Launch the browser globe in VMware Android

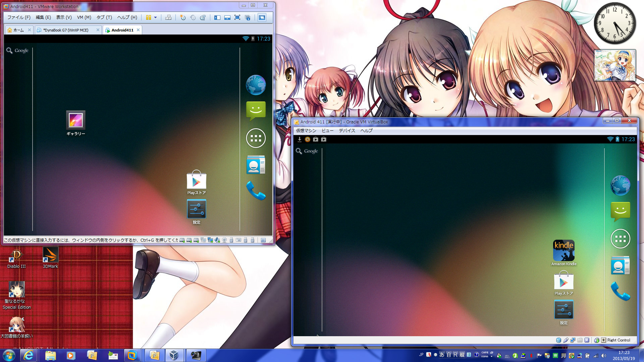point(256,85)
